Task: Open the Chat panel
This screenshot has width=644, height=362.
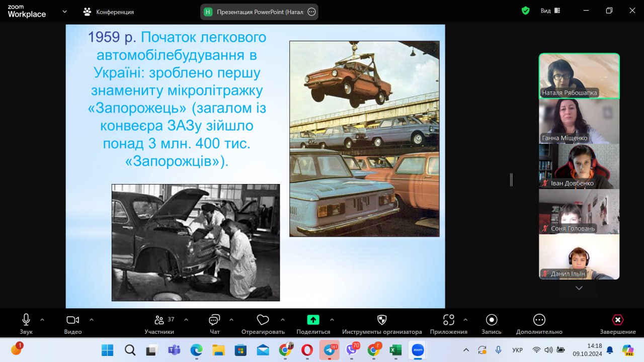Action: pyautogui.click(x=214, y=320)
